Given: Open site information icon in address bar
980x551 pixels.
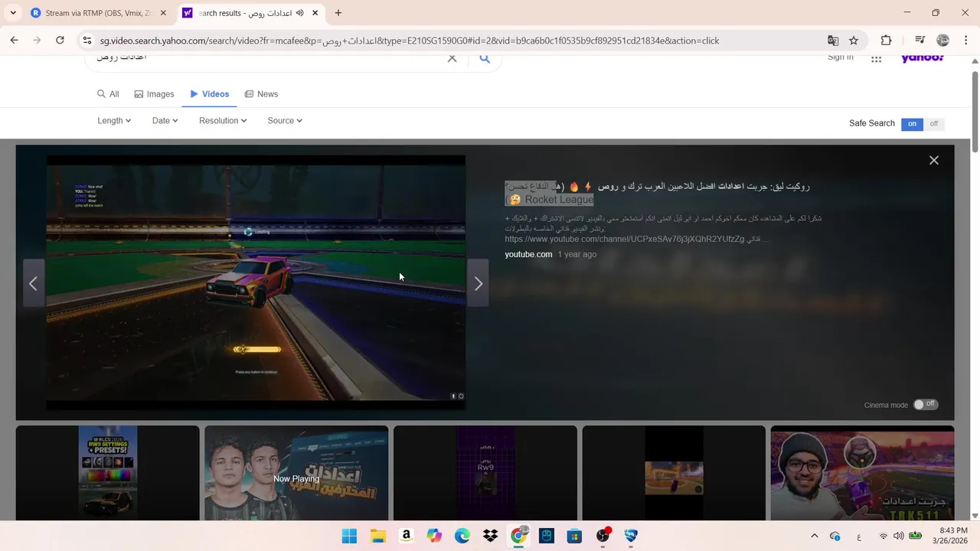Looking at the screenshot, I should tap(87, 41).
